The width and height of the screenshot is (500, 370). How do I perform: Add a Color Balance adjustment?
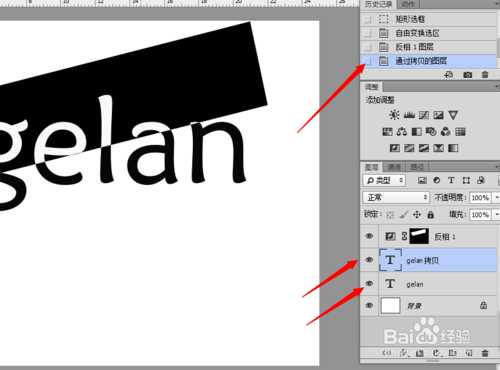(x=402, y=132)
